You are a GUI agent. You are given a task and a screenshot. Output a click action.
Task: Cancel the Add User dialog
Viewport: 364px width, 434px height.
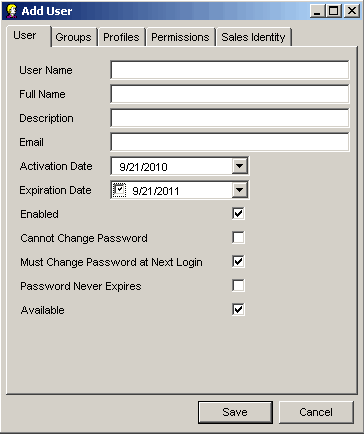316,412
